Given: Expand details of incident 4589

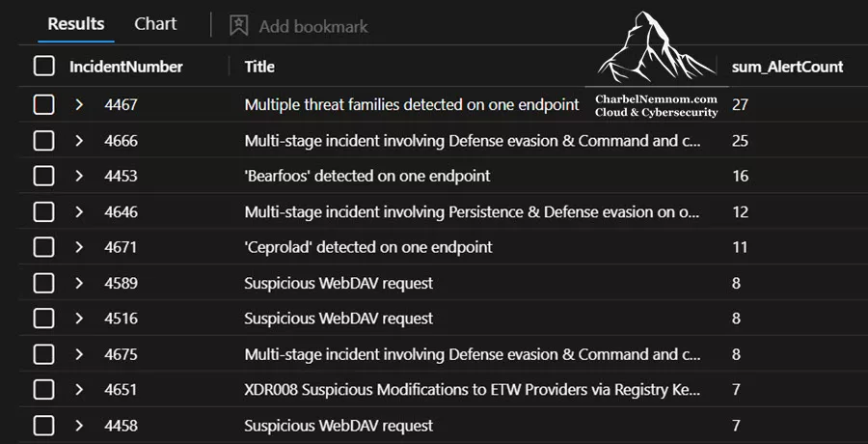Looking at the screenshot, I should pyautogui.click(x=79, y=283).
